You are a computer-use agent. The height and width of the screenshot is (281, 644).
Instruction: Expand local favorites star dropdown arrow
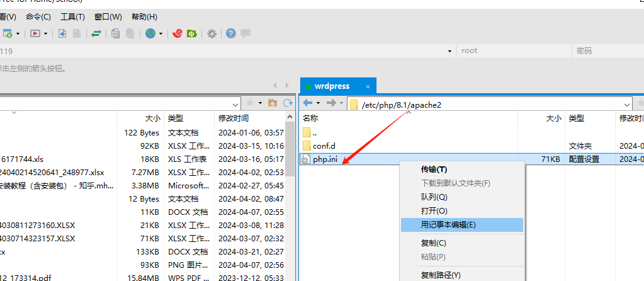260,103
